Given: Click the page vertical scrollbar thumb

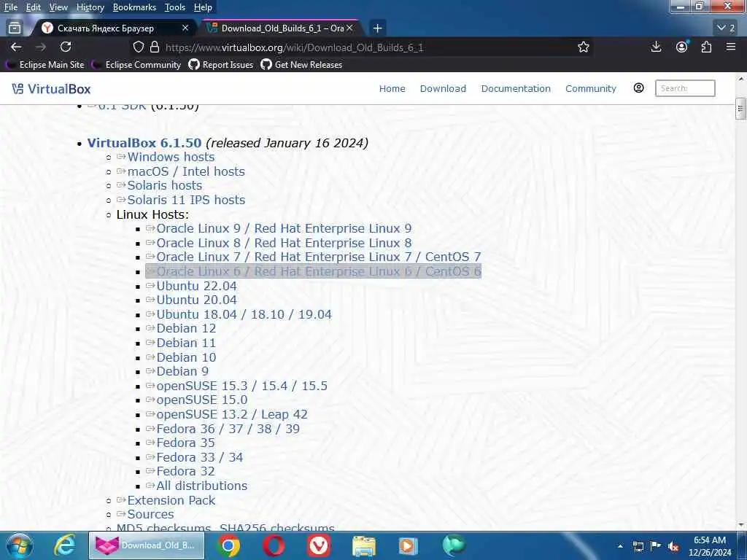Looking at the screenshot, I should pyautogui.click(x=740, y=109).
